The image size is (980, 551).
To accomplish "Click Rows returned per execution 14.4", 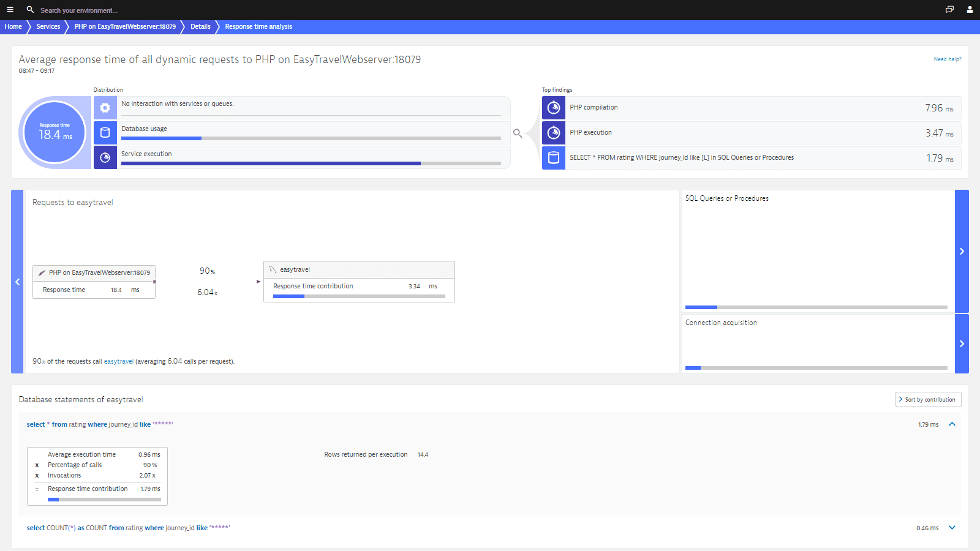I will (x=376, y=455).
